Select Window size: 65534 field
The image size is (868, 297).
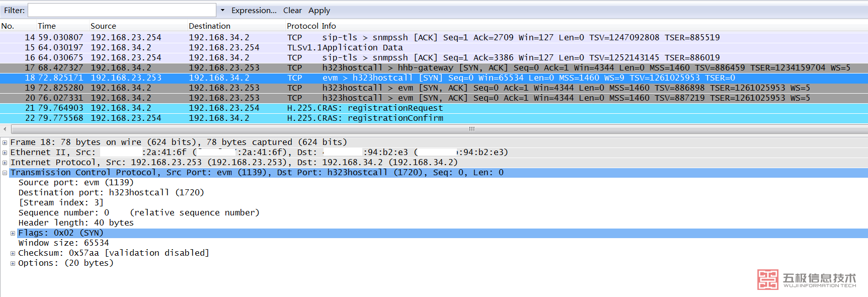63,243
